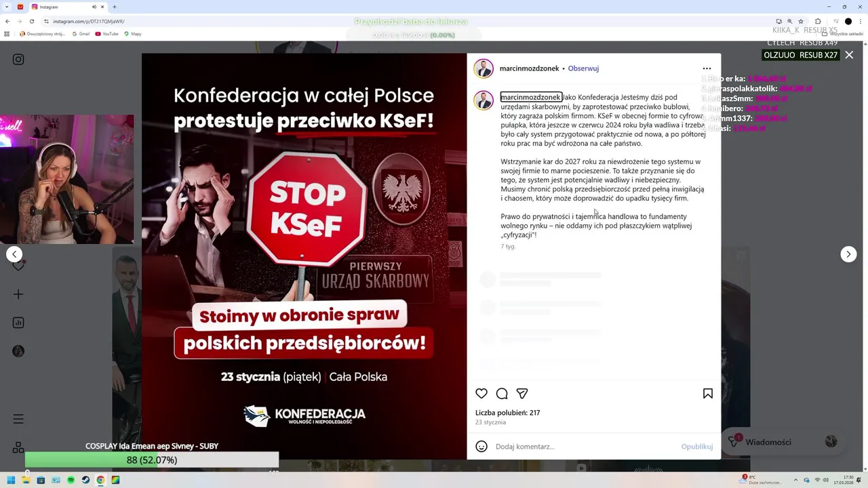Open the Windows Start button in taskbar

(x=11, y=480)
